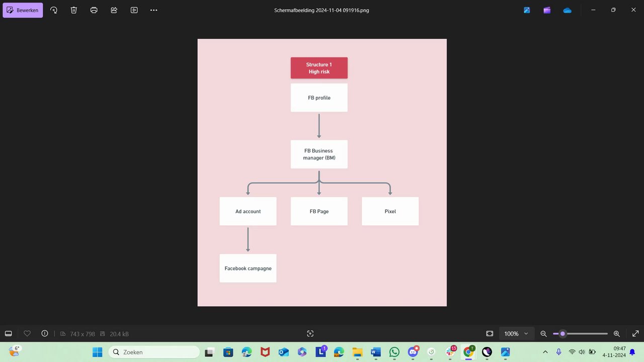Open Microsoft Word from the taskbar
Screen dimensions: 644x362
tap(376, 352)
